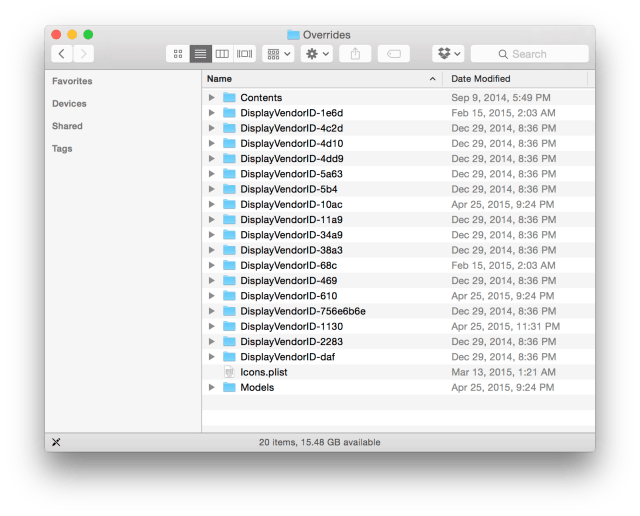Click the Edit Tags toolbar button
Viewport: 640px width, 516px height.
pyautogui.click(x=394, y=54)
